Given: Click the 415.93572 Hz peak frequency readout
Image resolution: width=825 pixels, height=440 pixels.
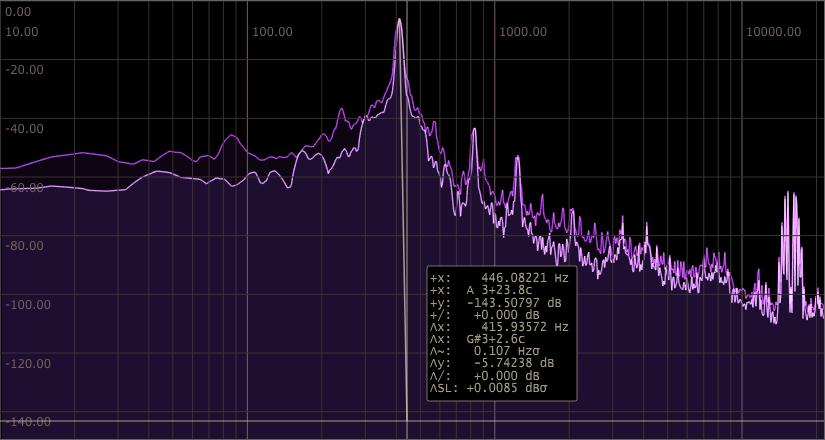Looking at the screenshot, I should click(x=525, y=327).
